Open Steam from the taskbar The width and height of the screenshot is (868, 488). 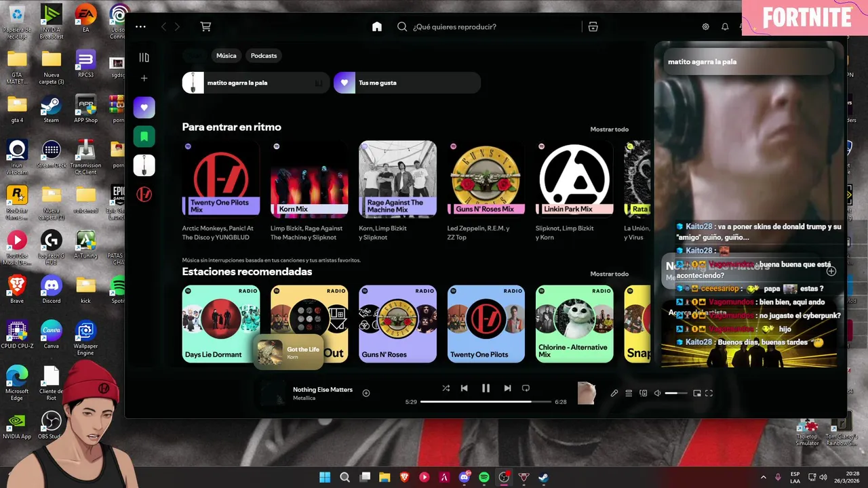tap(543, 477)
